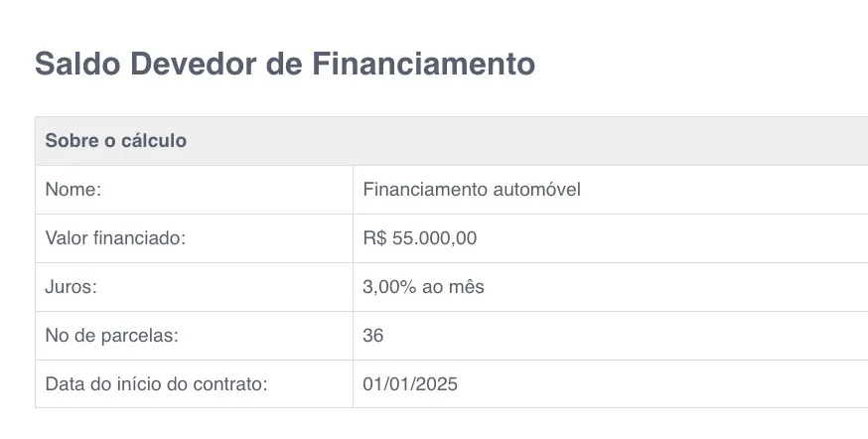Image resolution: width=868 pixels, height=439 pixels.
Task: Click the "Sobre o cálculo" table header
Action: [x=115, y=141]
